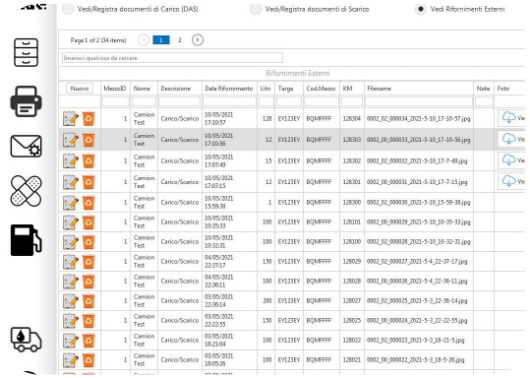The height and width of the screenshot is (378, 530).
Task: Edit the row with KM 128303
Action: [71, 140]
